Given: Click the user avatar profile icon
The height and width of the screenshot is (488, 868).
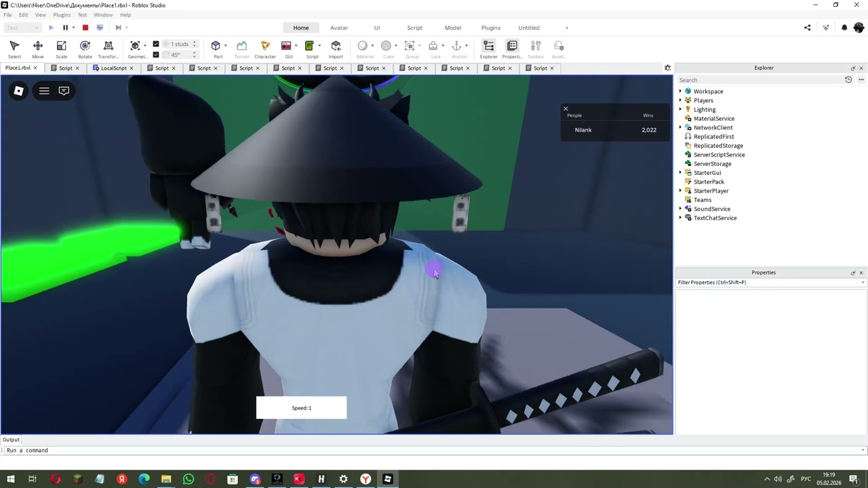Looking at the screenshot, I should point(859,28).
